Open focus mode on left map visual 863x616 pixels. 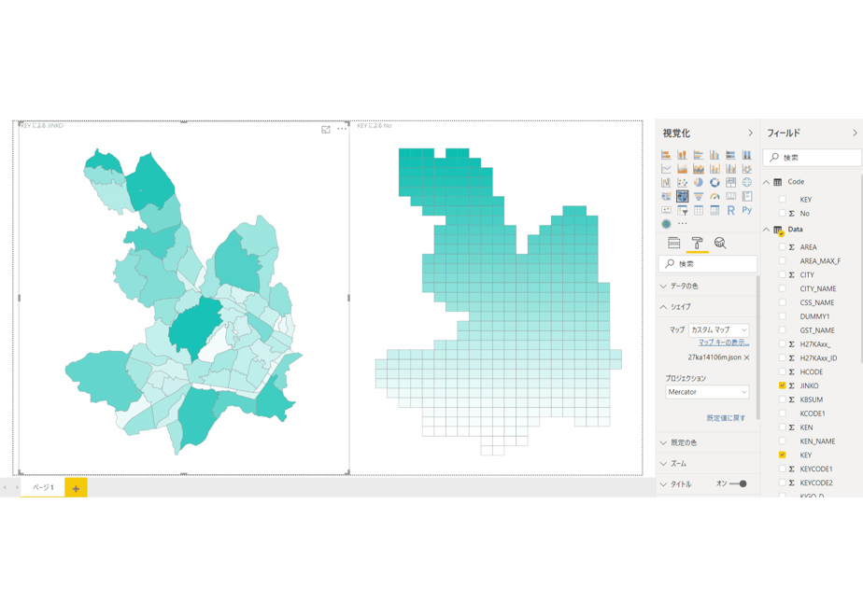[326, 129]
